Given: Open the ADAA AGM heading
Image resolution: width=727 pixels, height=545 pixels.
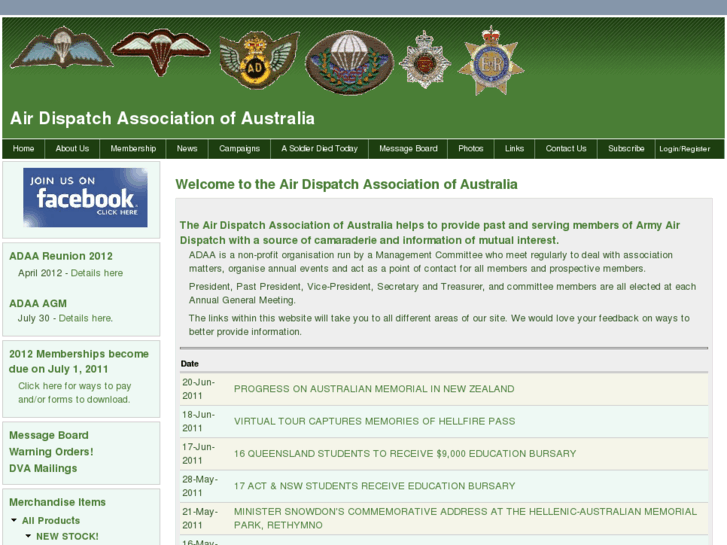Looking at the screenshot, I should (38, 303).
